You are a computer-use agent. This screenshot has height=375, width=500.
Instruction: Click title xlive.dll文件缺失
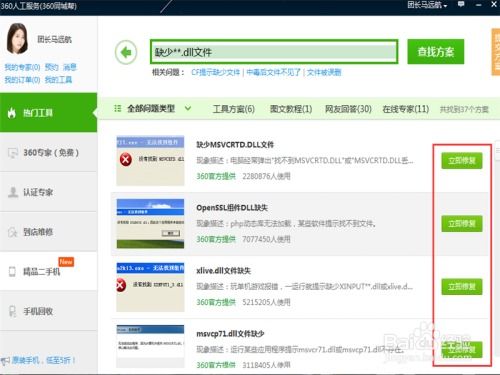pos(223,271)
